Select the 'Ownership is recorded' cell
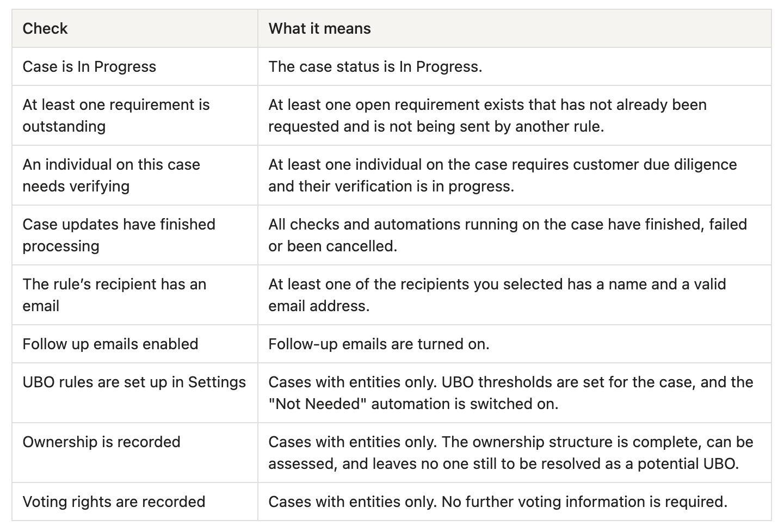 point(135,453)
